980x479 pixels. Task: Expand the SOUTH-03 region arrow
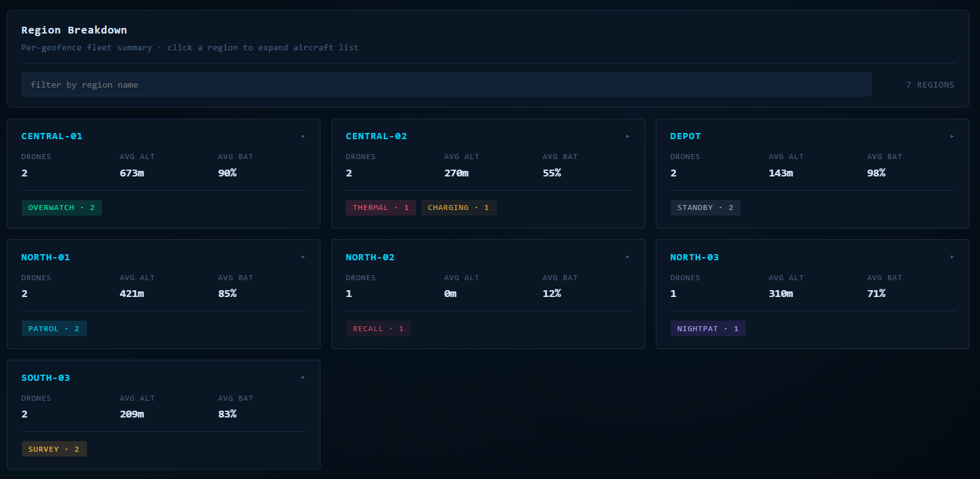pyautogui.click(x=303, y=377)
